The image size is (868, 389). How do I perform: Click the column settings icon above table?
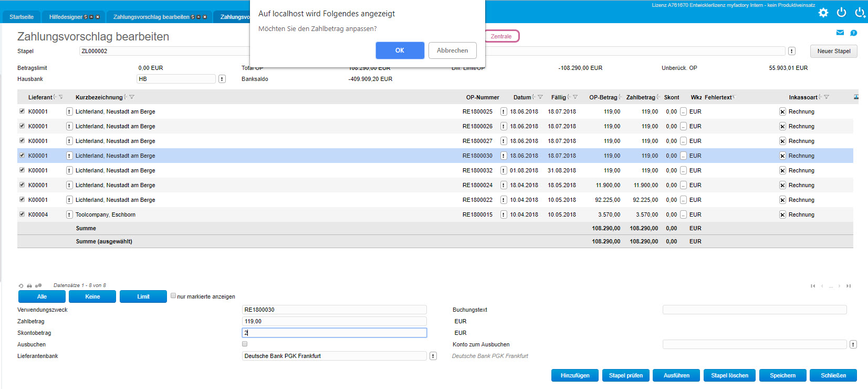856,97
